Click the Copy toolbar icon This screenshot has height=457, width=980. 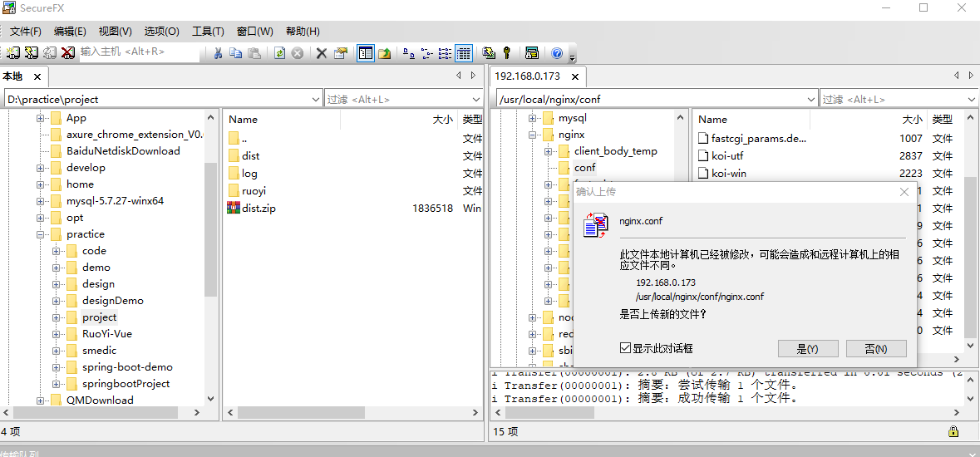point(235,53)
